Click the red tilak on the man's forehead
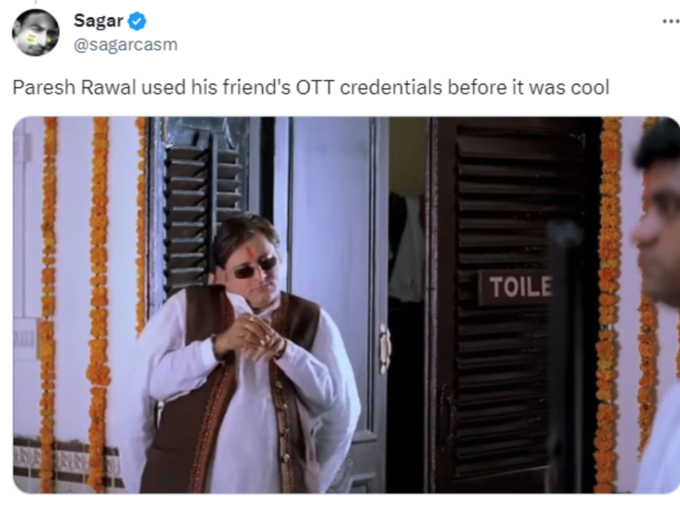The width and height of the screenshot is (680, 510). point(255,252)
